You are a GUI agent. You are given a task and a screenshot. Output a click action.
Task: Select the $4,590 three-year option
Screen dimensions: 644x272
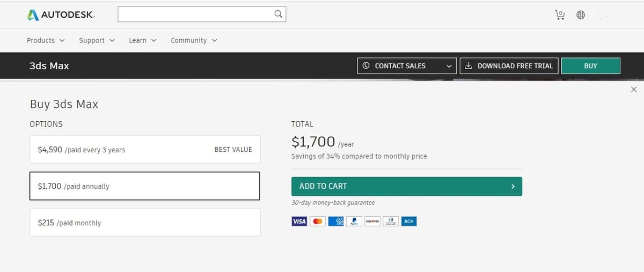(145, 150)
